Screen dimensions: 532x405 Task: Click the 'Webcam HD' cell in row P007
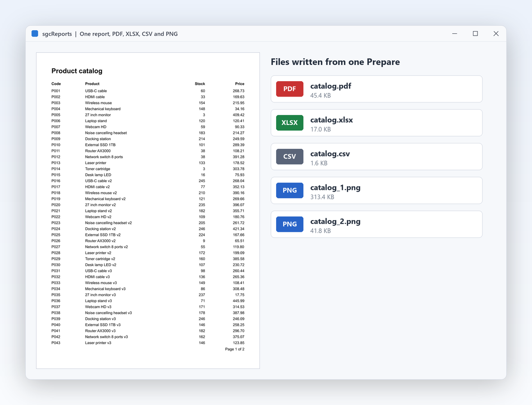pyautogui.click(x=95, y=127)
